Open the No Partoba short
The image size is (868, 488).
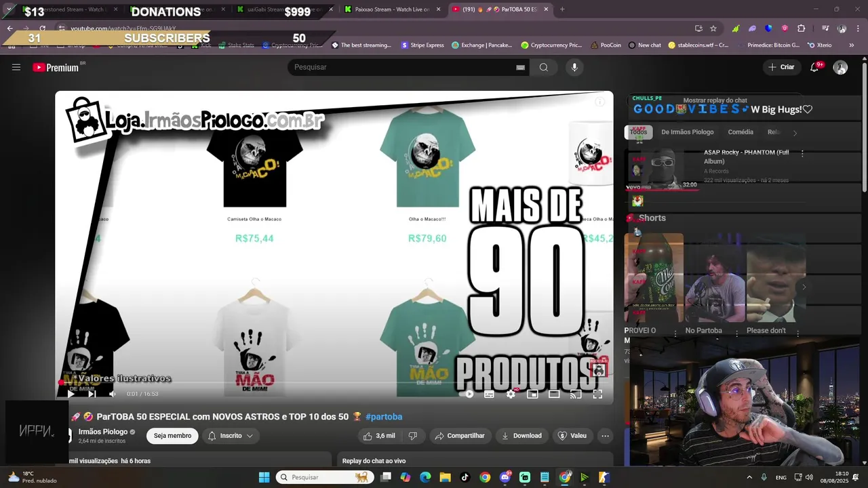coord(714,278)
